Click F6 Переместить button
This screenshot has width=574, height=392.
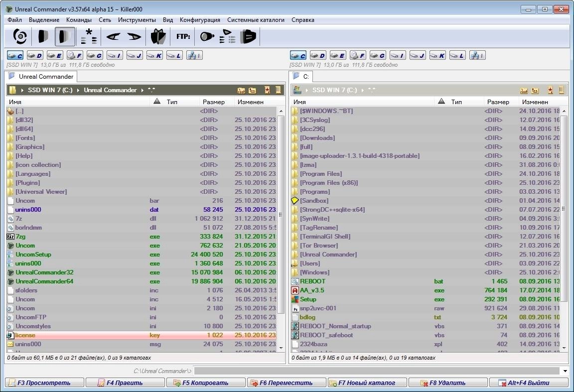[x=287, y=383]
